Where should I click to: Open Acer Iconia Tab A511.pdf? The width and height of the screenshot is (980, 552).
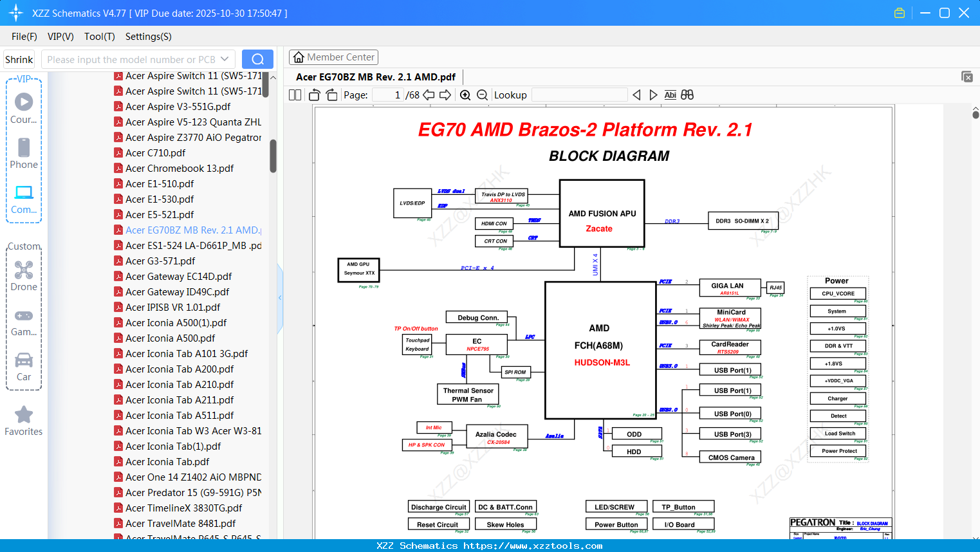point(180,416)
